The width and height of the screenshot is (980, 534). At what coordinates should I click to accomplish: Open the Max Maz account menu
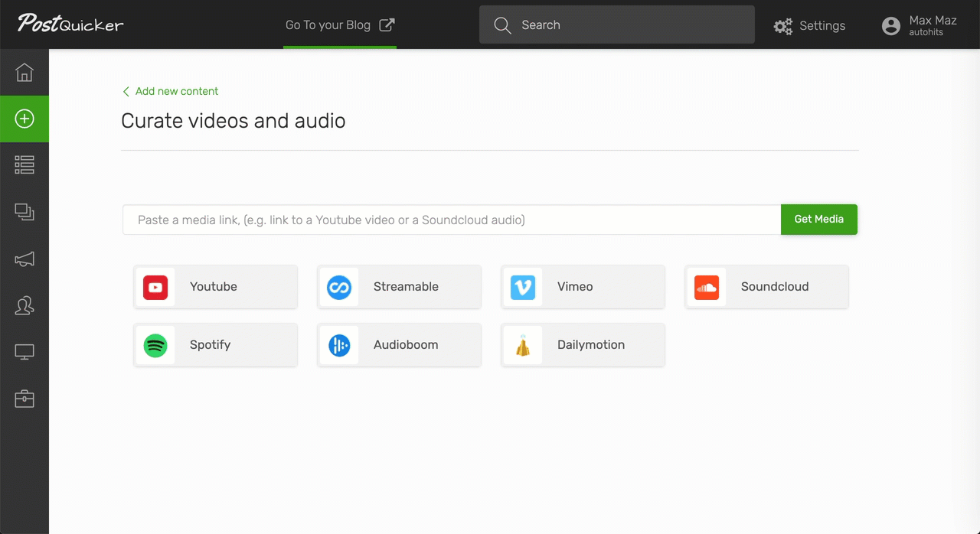click(x=920, y=25)
